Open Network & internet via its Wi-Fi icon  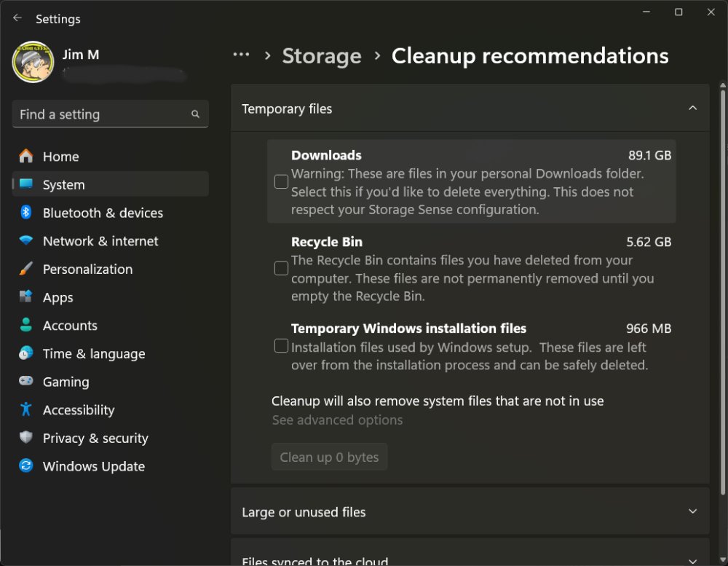[x=26, y=241]
